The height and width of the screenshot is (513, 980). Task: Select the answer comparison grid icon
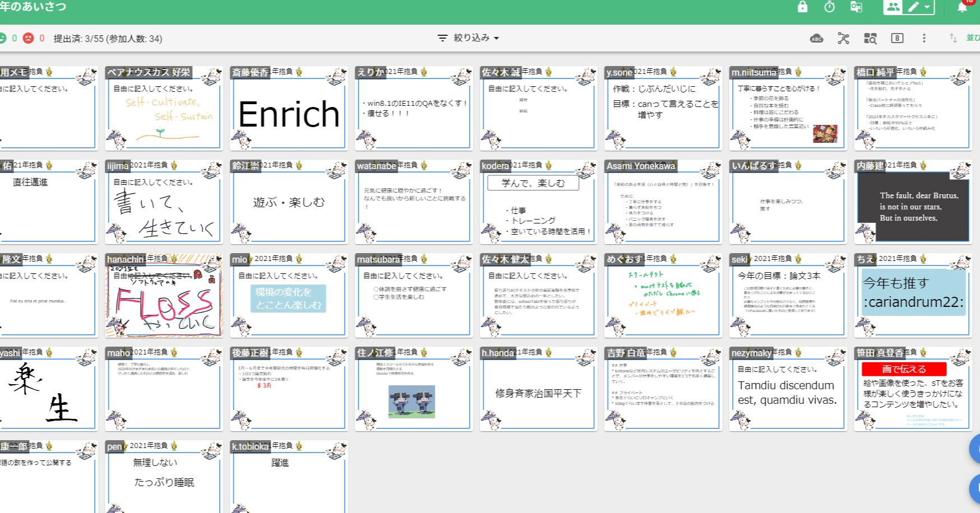tap(870, 38)
